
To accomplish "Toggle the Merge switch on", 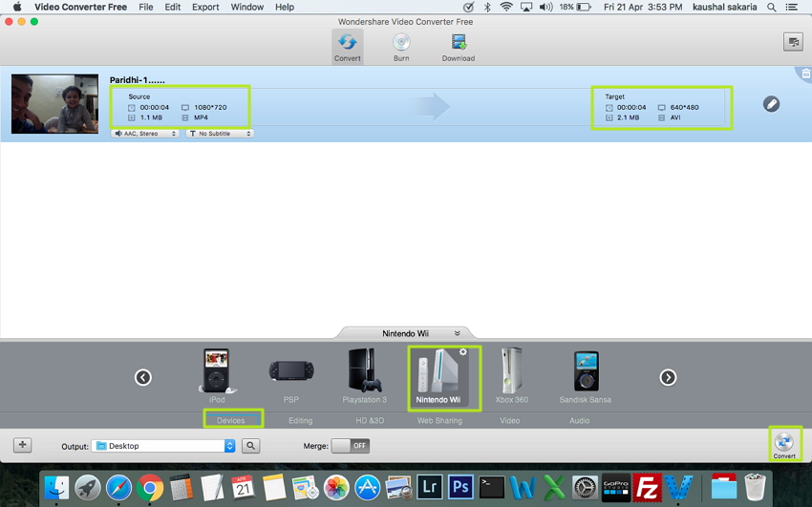I will click(x=351, y=446).
